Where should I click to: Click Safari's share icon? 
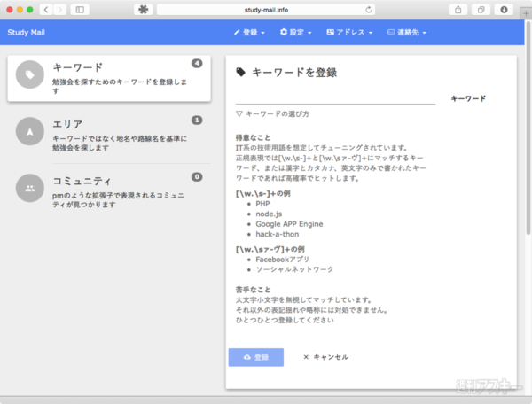point(458,9)
